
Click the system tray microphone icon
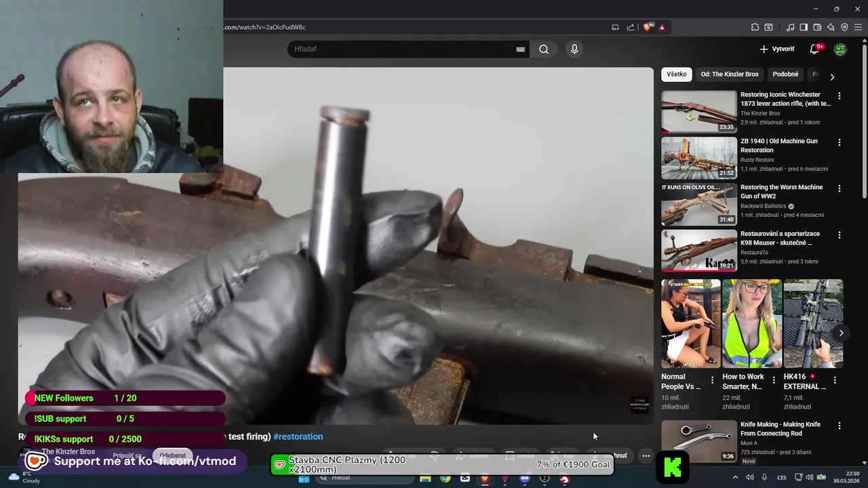764,478
